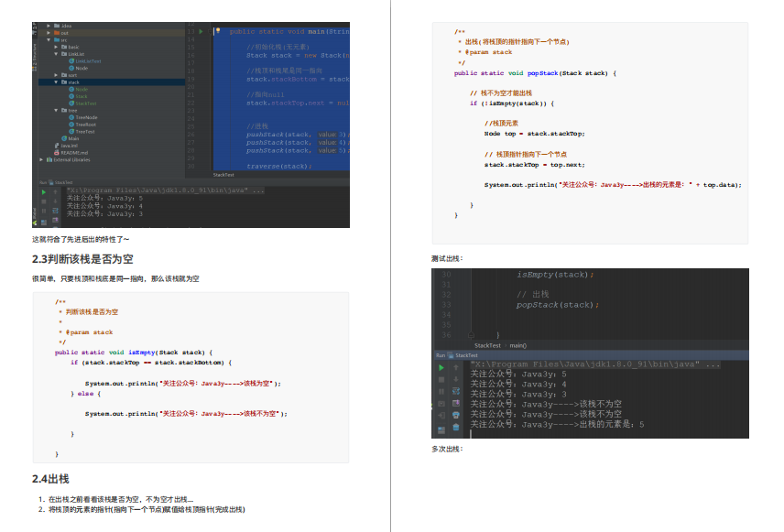Screen dimensions: 784x532
Task: Collapse the tree package arrow
Action: pyautogui.click(x=56, y=111)
